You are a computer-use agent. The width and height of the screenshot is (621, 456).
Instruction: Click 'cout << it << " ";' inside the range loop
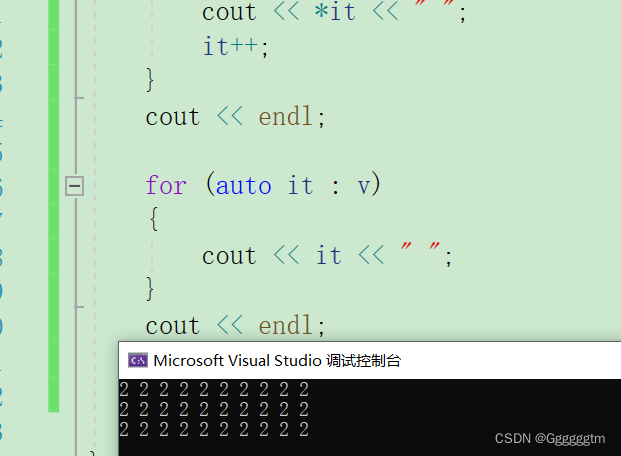pos(326,256)
